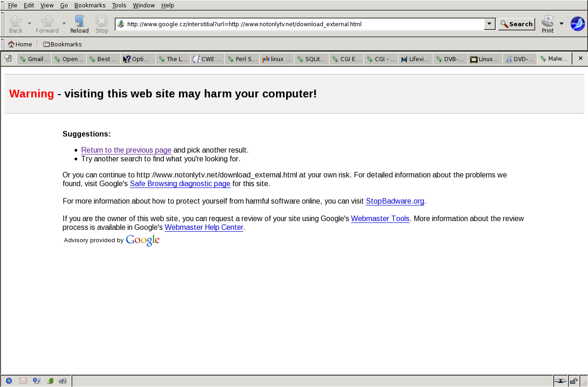The width and height of the screenshot is (588, 387).
Task: Open the Bookmarks menu
Action: tap(90, 5)
